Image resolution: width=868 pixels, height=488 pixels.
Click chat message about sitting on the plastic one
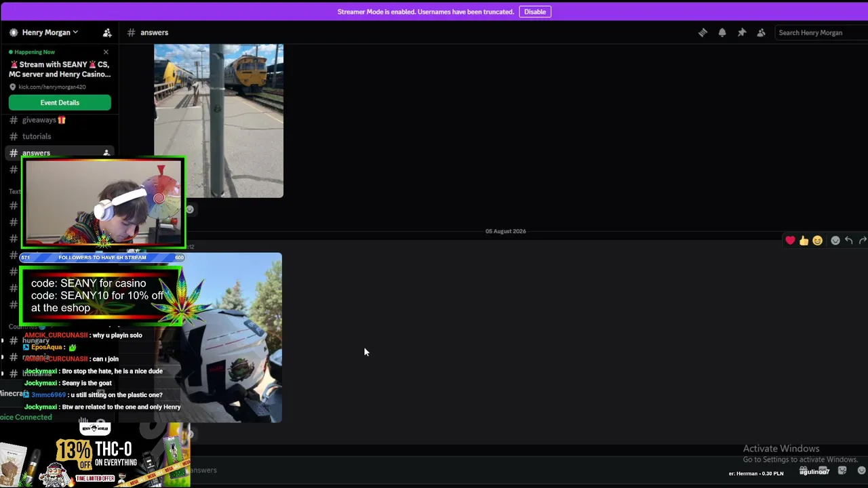click(x=117, y=395)
